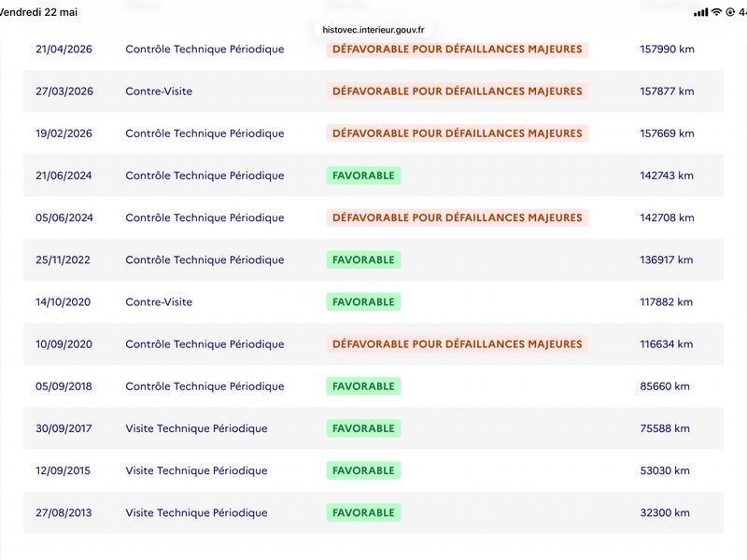Viewport: 747px width, 560px height.
Task: Tap the cellular signal bars icon
Action: pyautogui.click(x=701, y=12)
